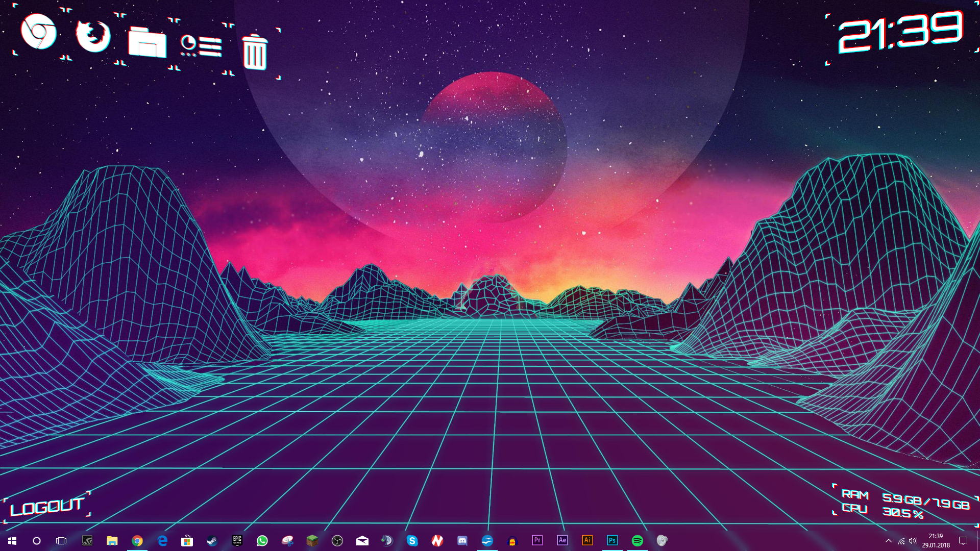Image resolution: width=980 pixels, height=551 pixels.
Task: Launch Epic Games from the taskbar
Action: tap(237, 540)
